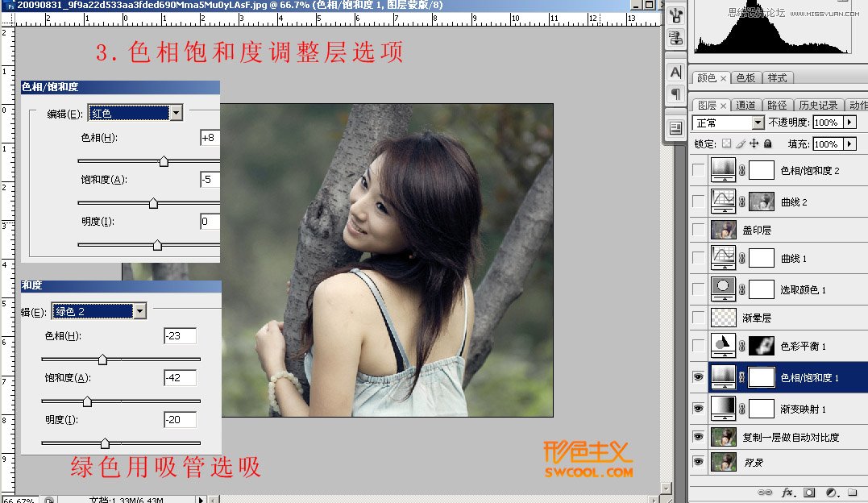Click the canvas vertical scrollbar
Image resolution: width=868 pixels, height=503 pixels.
(667, 282)
